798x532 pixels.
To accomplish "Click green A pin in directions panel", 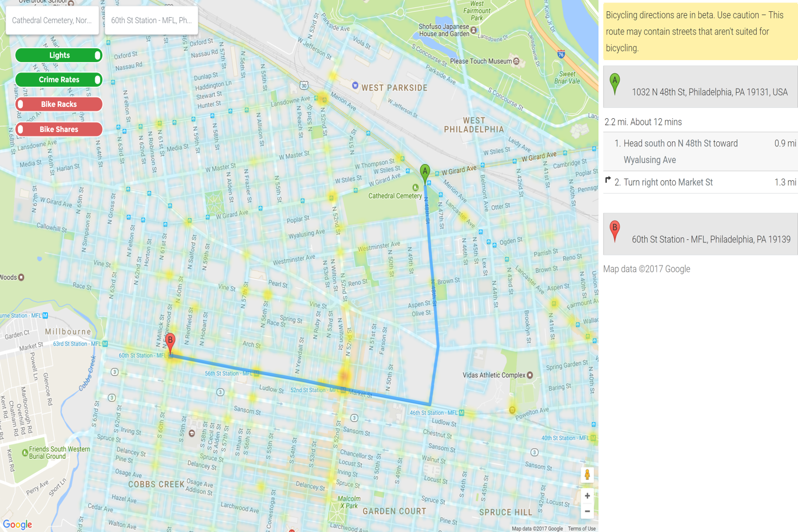I will pos(614,84).
